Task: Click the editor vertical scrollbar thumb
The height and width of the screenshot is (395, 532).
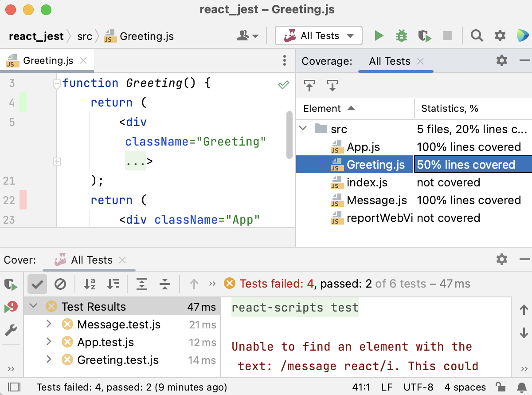Action: point(289,134)
